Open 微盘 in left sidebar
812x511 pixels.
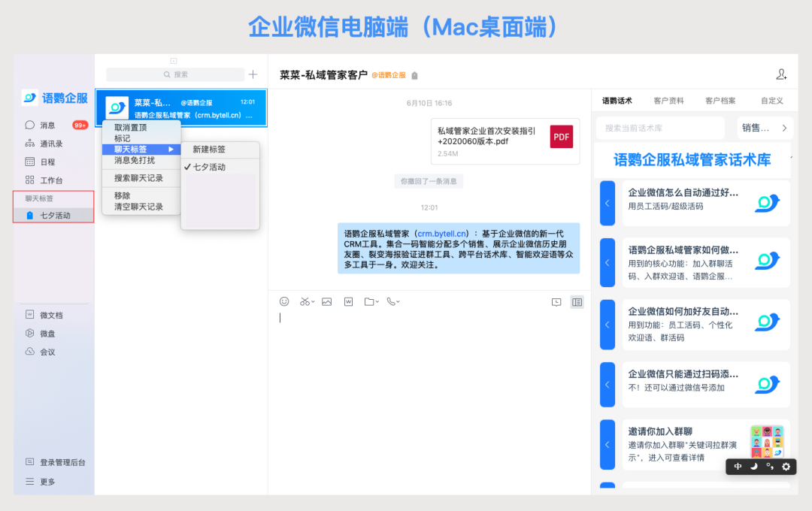tap(47, 334)
